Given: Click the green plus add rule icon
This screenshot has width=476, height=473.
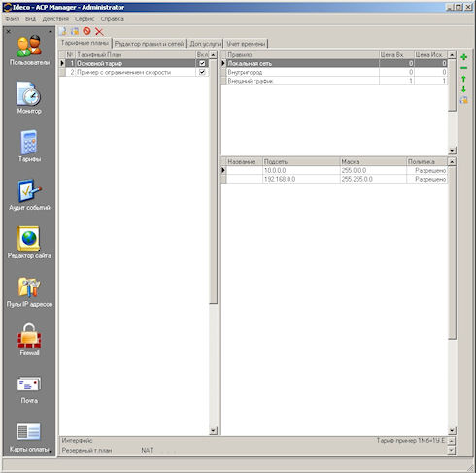Looking at the screenshot, I should point(463,57).
